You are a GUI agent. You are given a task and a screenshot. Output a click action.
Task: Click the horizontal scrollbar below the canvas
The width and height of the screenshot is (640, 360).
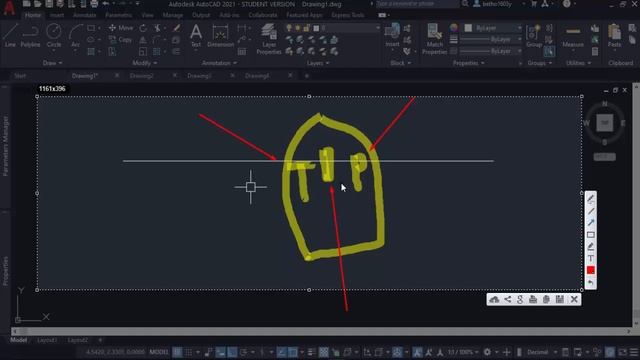(322, 331)
